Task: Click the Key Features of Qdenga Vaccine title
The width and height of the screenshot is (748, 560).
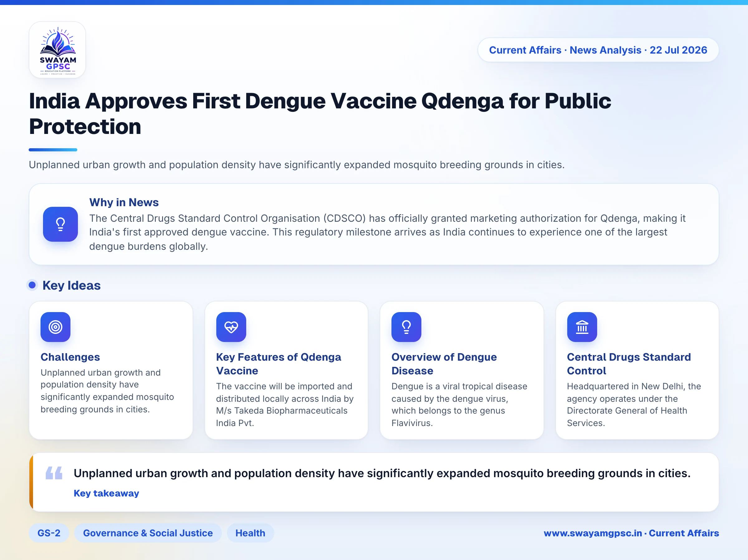Action: click(x=279, y=364)
